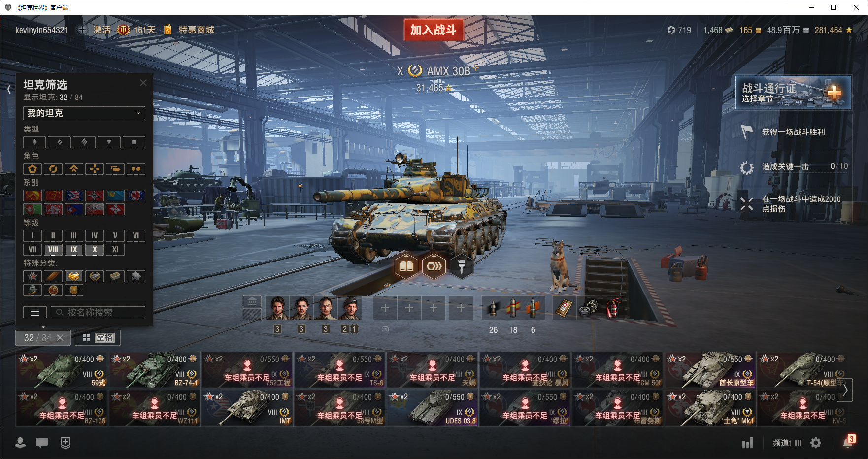The height and width of the screenshot is (459, 868).
Task: Open the 我的坦克 dropdown
Action: tap(84, 113)
